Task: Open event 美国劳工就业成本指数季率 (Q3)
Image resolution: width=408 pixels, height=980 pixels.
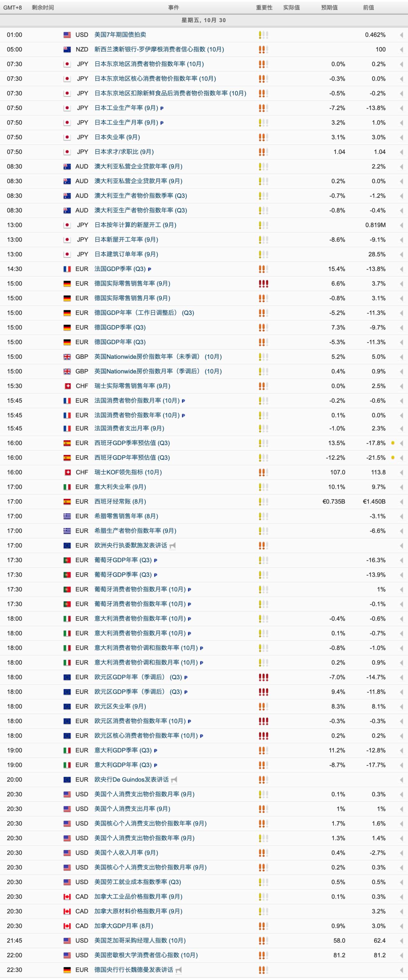Action: coord(138,882)
